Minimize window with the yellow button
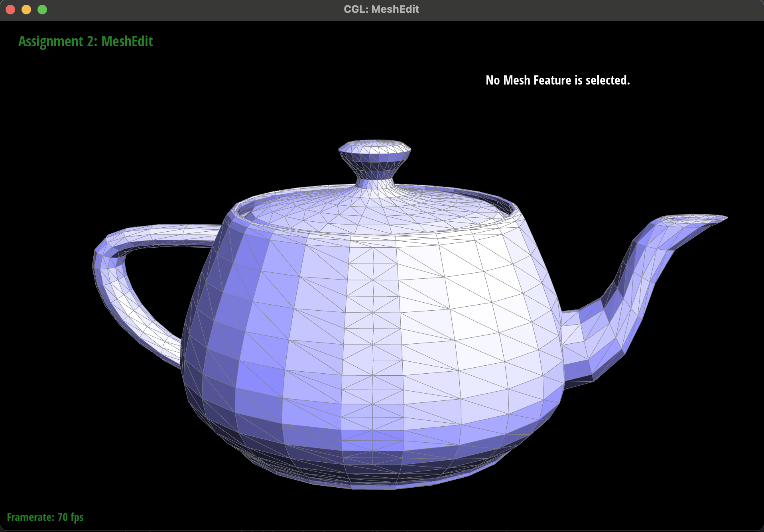 (26, 10)
